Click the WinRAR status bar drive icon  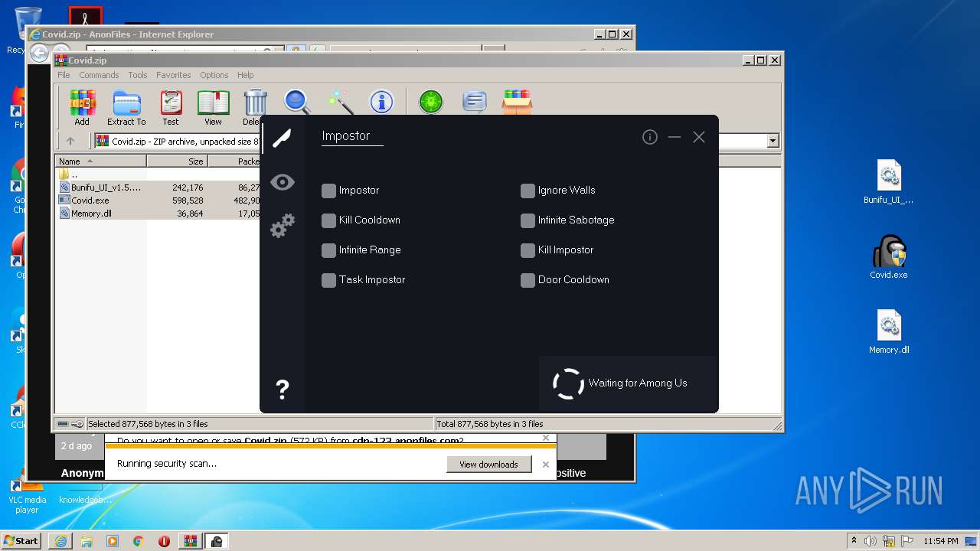click(63, 424)
